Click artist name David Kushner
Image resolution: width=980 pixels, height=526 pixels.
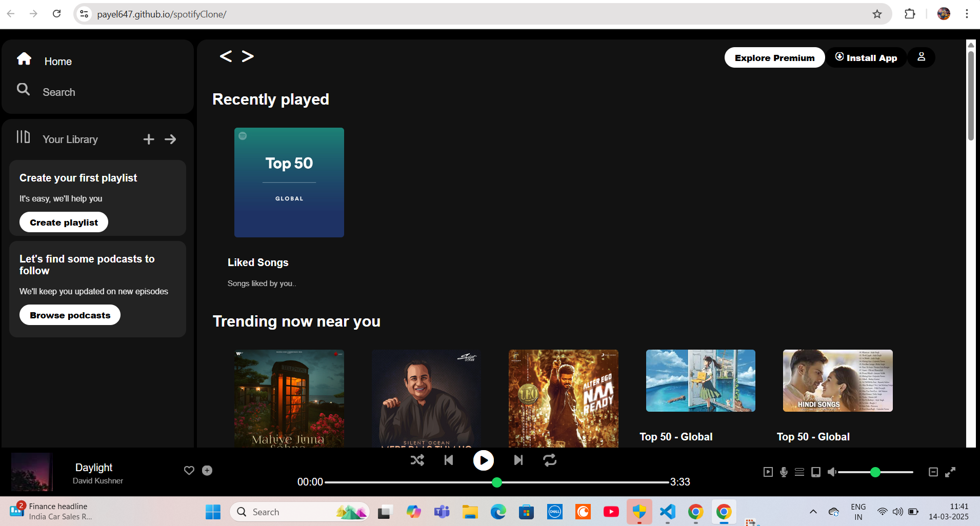pos(98,481)
